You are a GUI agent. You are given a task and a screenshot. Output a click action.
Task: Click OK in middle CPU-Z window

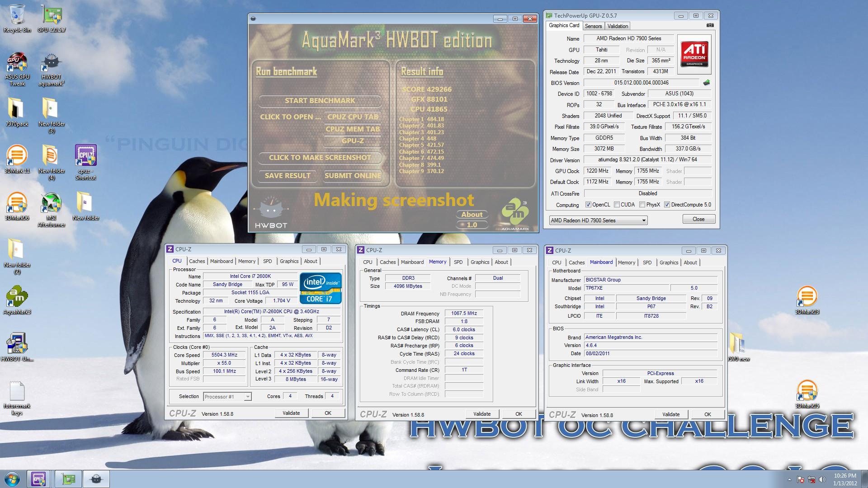tap(519, 414)
